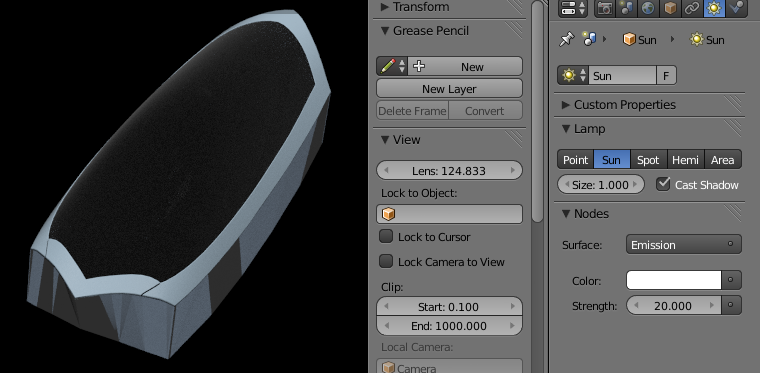The image size is (760, 373).
Task: Click the Strength 20.000 field
Action: coord(674,306)
